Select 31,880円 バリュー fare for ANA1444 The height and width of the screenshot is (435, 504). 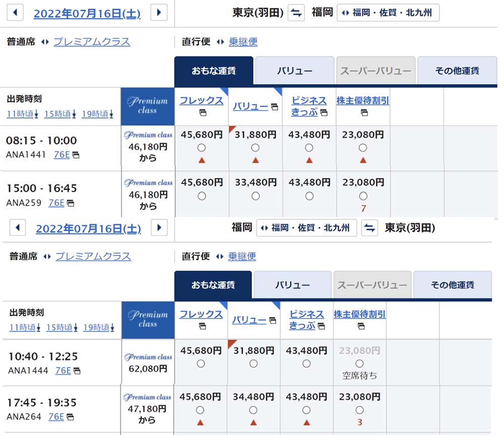point(254,364)
